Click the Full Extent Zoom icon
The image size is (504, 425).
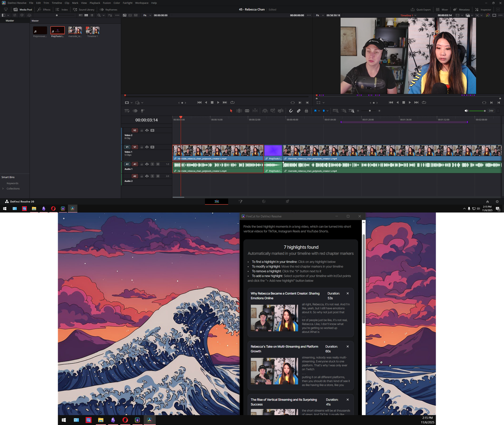pyautogui.click(x=336, y=111)
